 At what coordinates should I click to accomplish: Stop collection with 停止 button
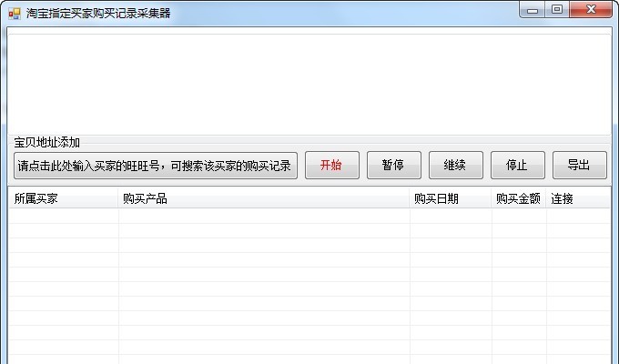[x=518, y=165]
